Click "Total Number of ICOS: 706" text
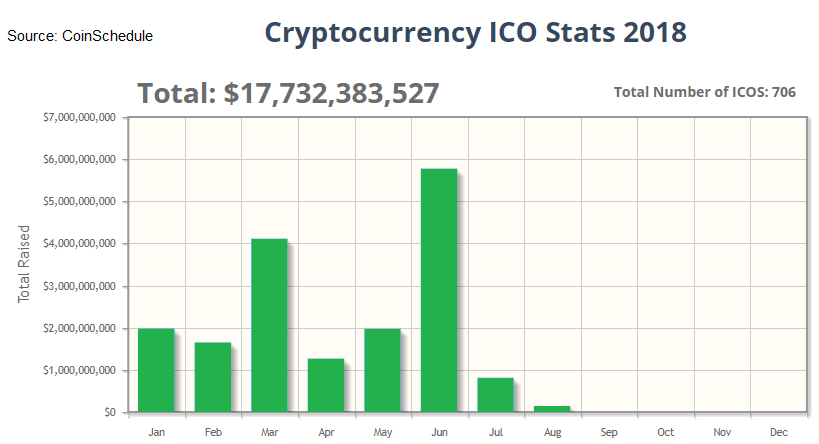 tap(704, 92)
